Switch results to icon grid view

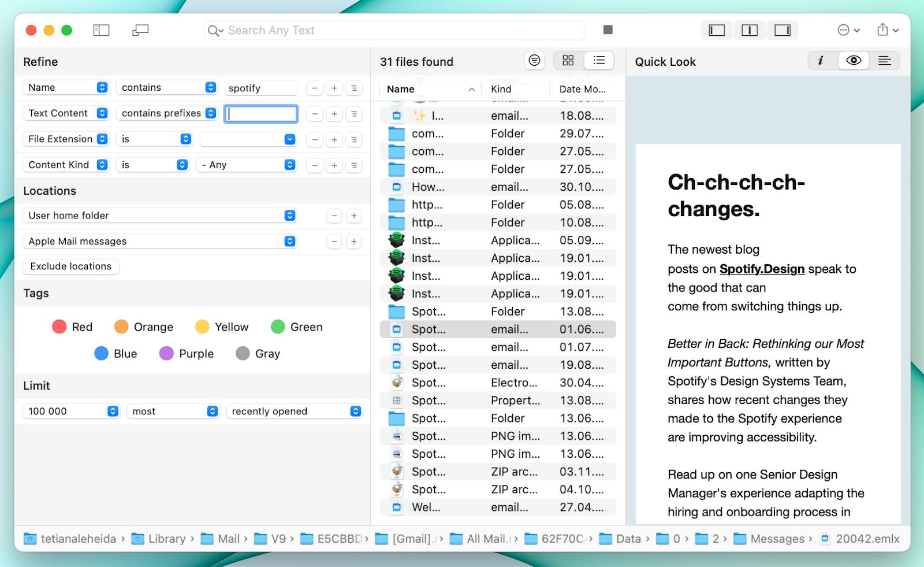568,60
